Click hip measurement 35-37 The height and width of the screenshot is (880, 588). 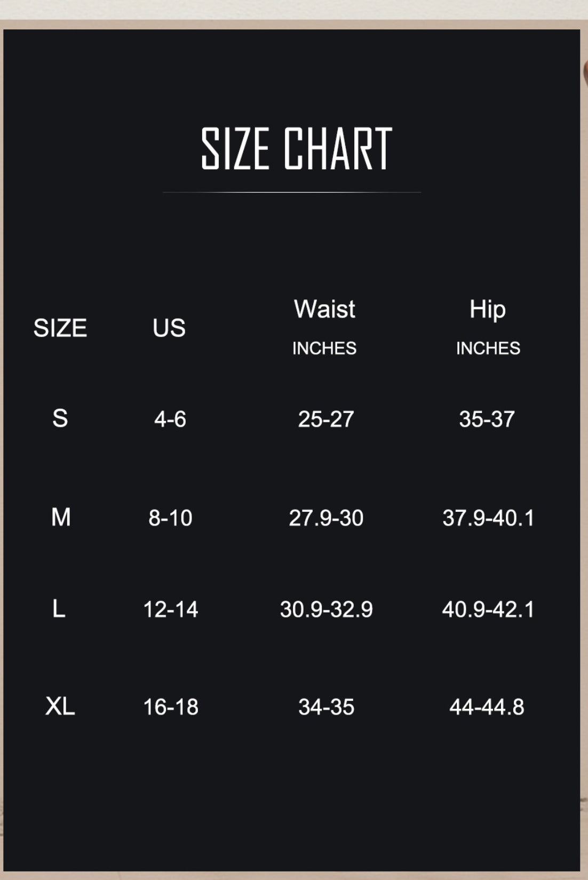[487, 419]
